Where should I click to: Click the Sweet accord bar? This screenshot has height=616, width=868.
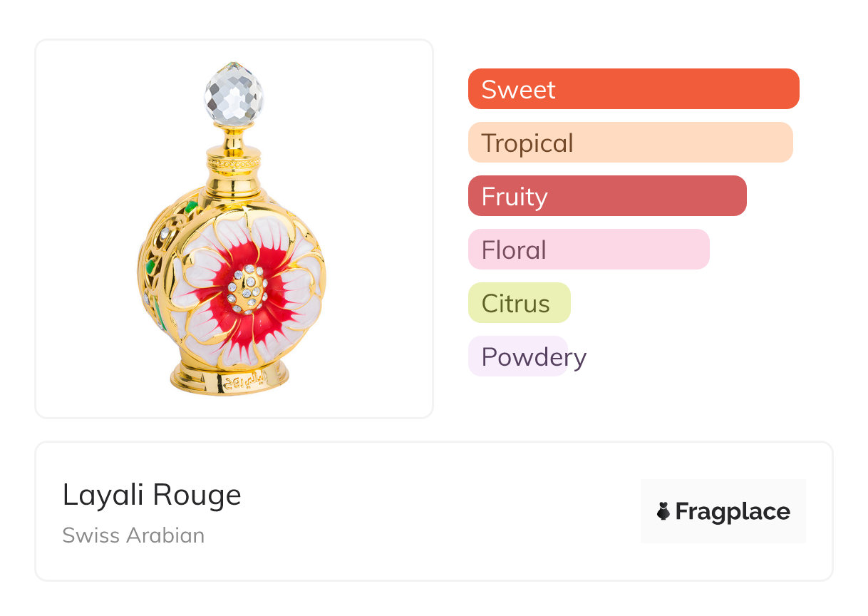click(x=634, y=89)
